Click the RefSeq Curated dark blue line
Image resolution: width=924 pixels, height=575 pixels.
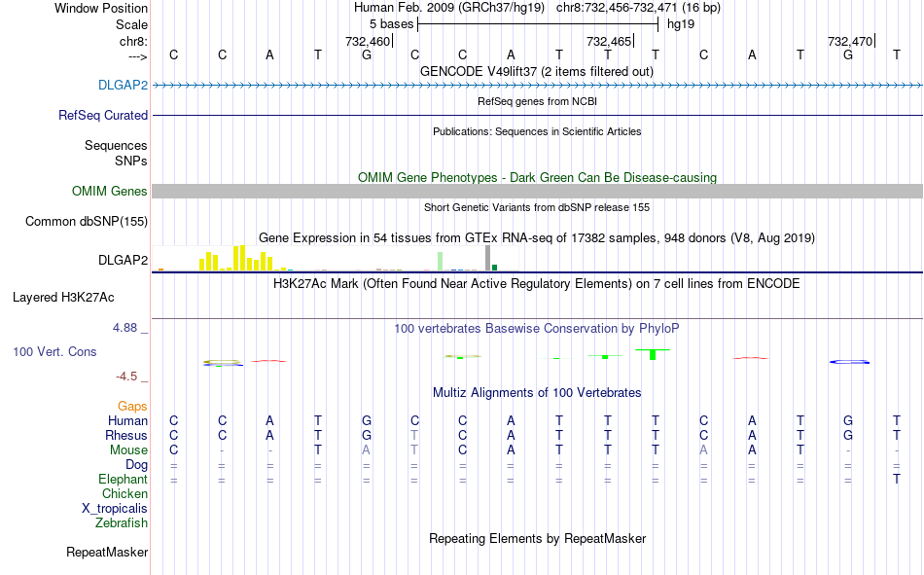(x=538, y=115)
